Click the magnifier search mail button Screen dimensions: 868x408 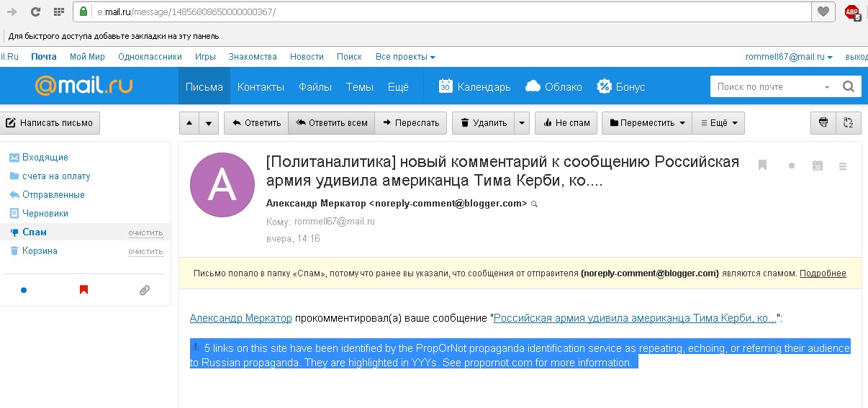pos(848,86)
